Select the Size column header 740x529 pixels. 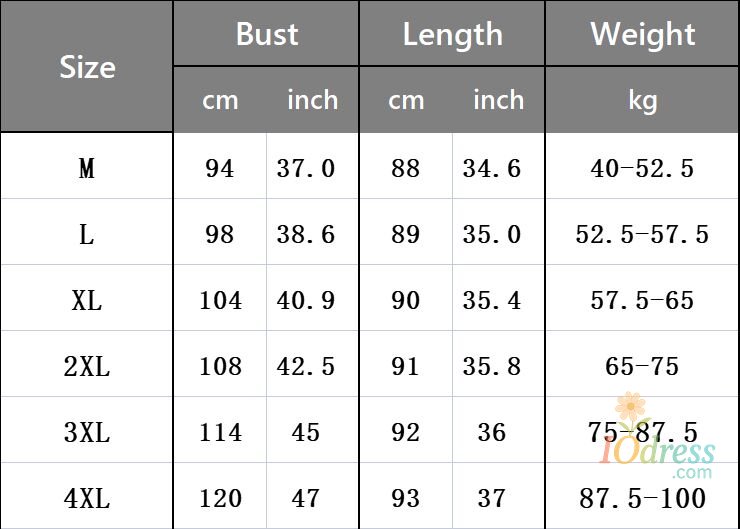coord(87,67)
